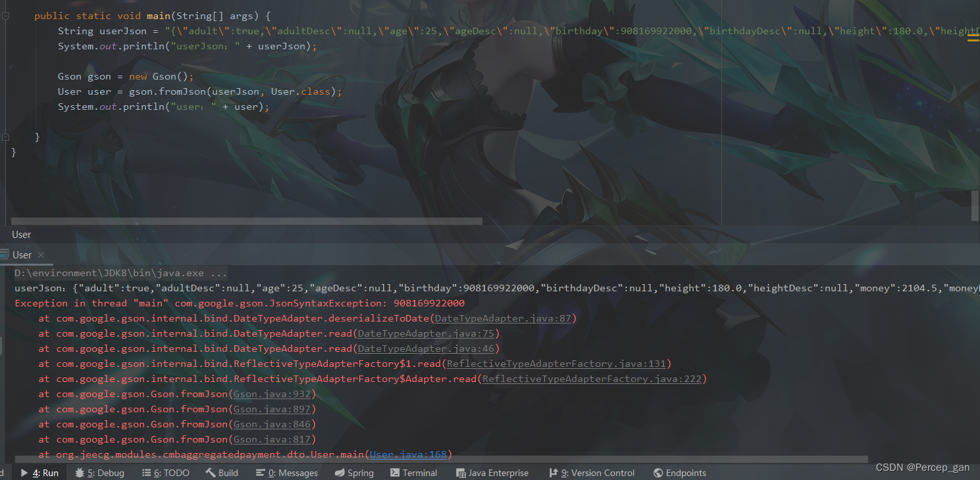Click the 'Exception in thread "main"' console line
The width and height of the screenshot is (980, 480).
click(240, 303)
